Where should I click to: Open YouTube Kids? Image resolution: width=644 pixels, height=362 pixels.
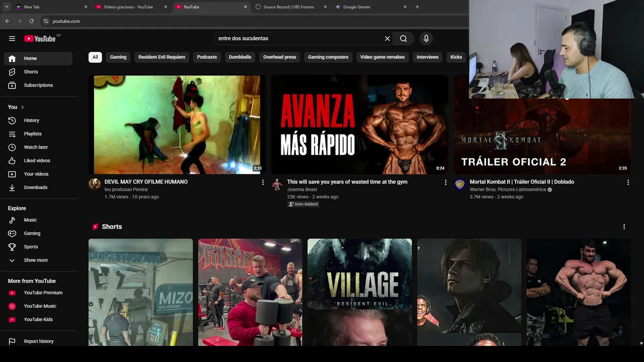[x=38, y=320]
